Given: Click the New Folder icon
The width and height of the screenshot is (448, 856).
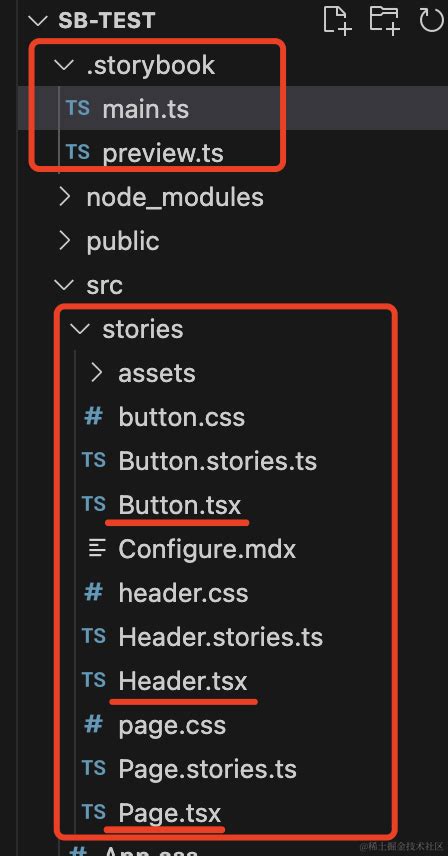Looking at the screenshot, I should 384,20.
